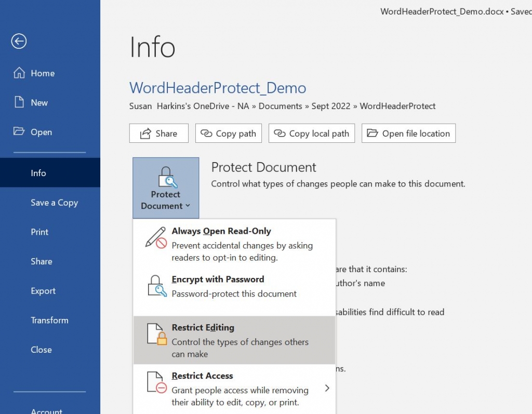Click the Open folder icon in sidebar
Screen dimensions: 532x414
click(x=18, y=132)
